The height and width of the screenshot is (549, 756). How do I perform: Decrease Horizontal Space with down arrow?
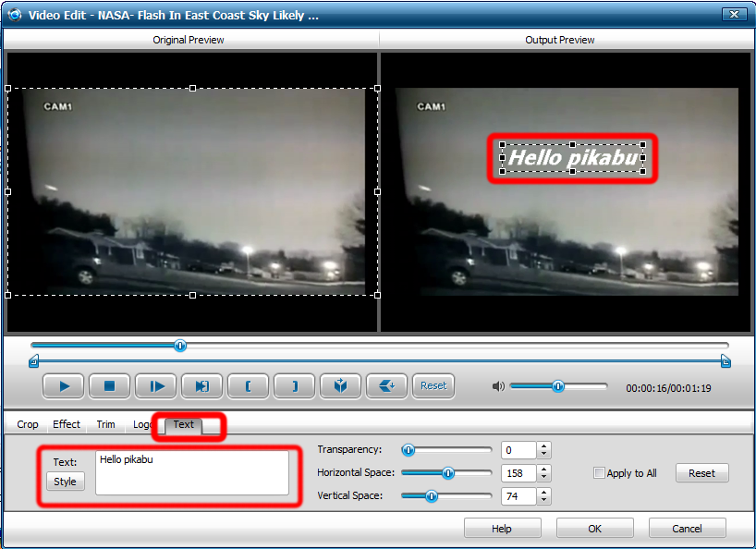[x=544, y=477]
